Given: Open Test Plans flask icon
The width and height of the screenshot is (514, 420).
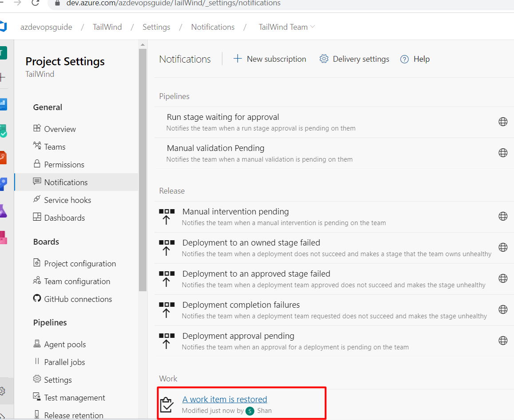Looking at the screenshot, I should [3, 211].
